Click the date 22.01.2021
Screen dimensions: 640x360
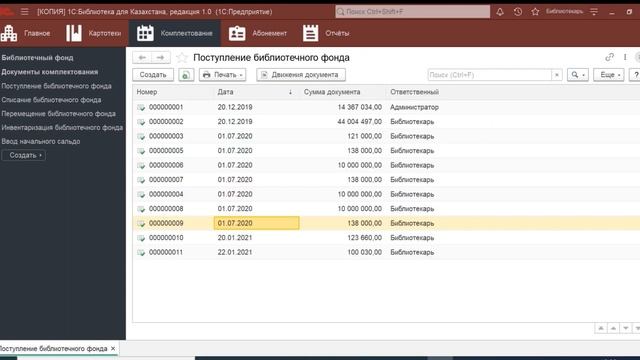click(x=235, y=252)
